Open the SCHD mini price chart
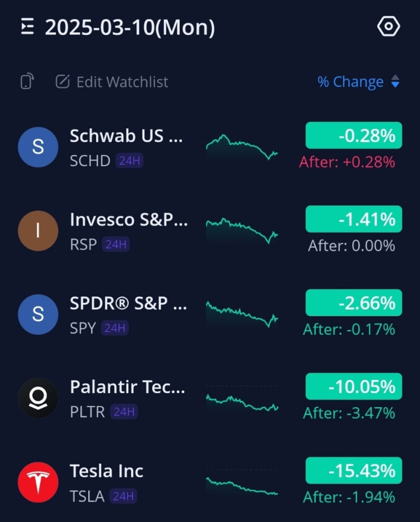 pyautogui.click(x=242, y=147)
